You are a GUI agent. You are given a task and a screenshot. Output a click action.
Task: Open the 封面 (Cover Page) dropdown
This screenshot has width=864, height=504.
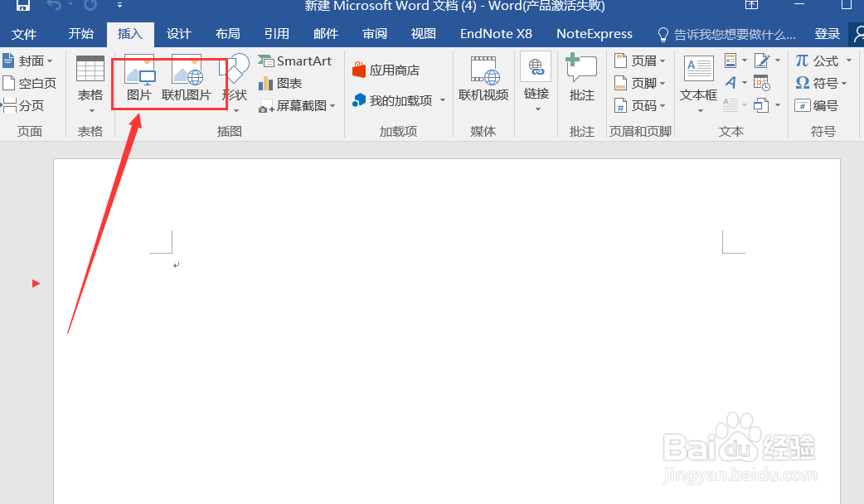pyautogui.click(x=27, y=61)
